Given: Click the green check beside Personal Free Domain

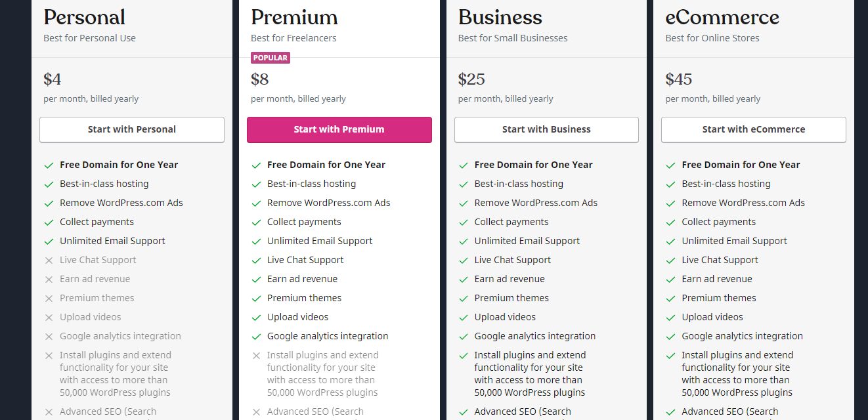Looking at the screenshot, I should point(49,165).
